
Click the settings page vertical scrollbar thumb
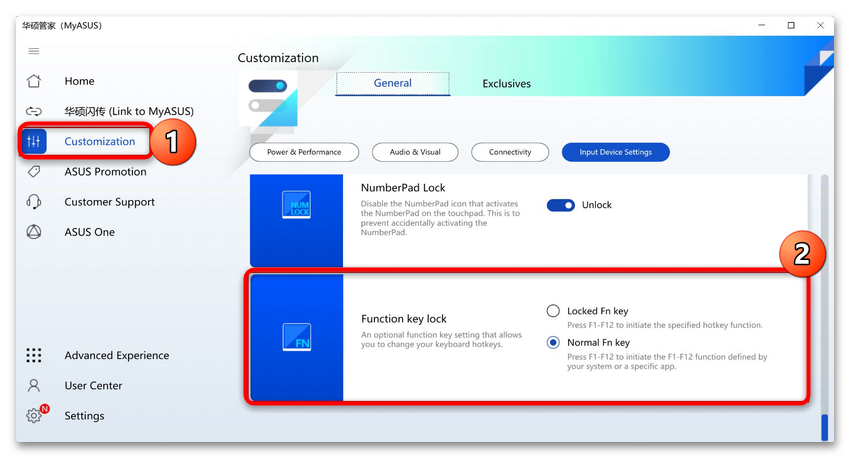point(825,428)
